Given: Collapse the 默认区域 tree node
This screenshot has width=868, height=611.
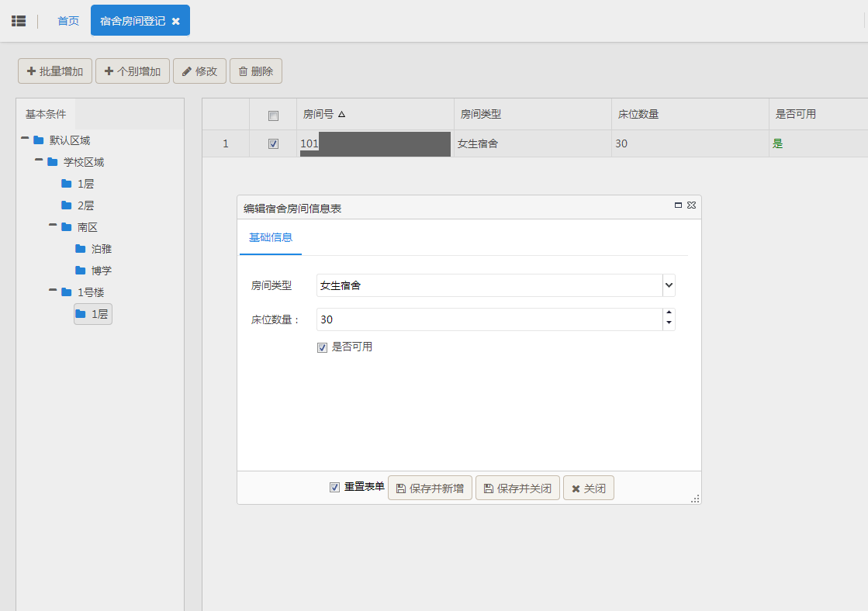Looking at the screenshot, I should point(25,138).
